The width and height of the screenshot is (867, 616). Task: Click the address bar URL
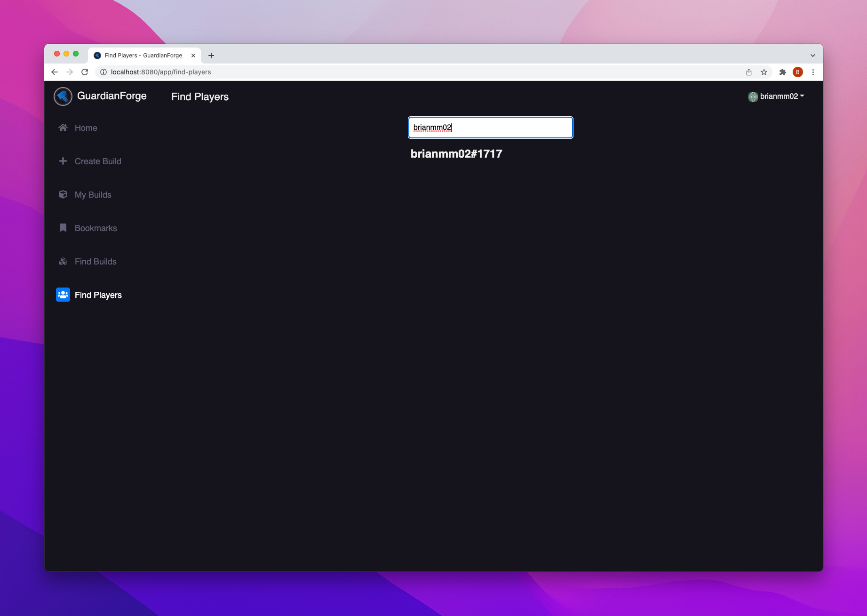tap(161, 72)
